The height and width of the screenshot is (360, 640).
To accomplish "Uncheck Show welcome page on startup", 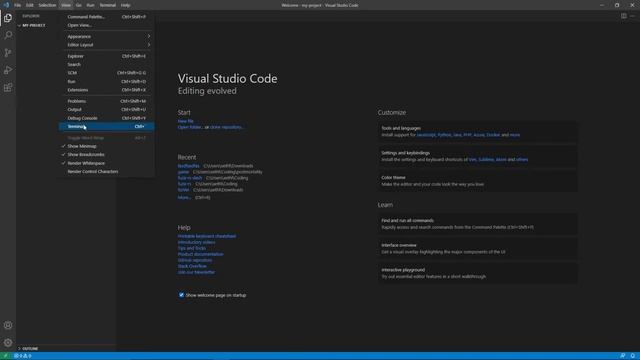I will [181, 295].
